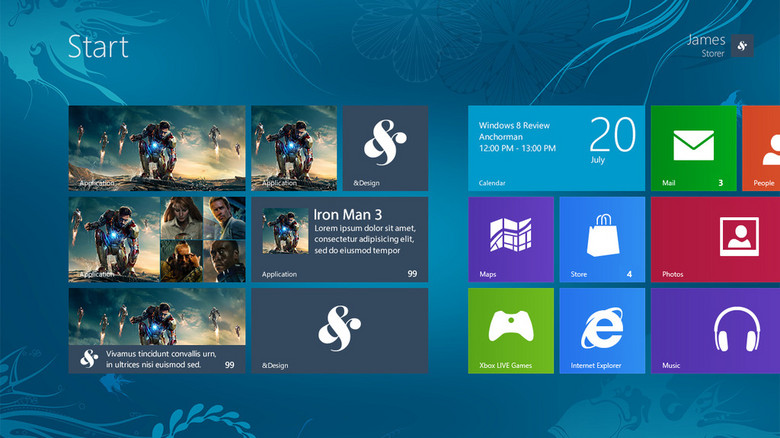Viewport: 780px width, 438px height.
Task: Launch Internet Explorer via the e icon
Action: (x=602, y=328)
